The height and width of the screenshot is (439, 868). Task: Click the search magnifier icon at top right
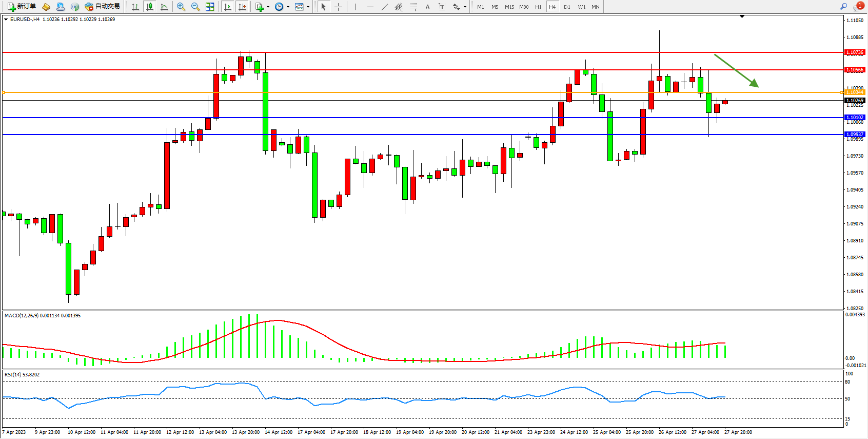click(x=843, y=6)
